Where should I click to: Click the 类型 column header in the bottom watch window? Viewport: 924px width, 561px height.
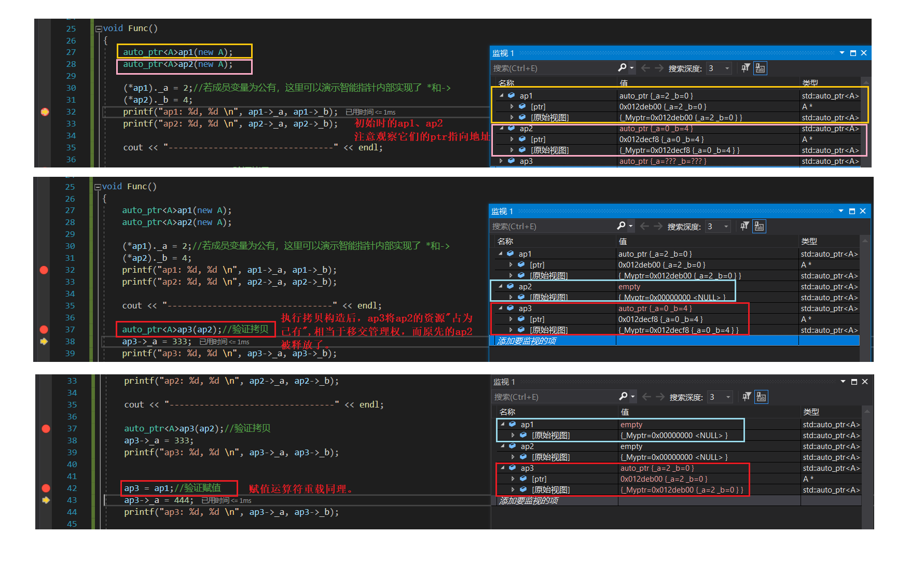click(811, 412)
